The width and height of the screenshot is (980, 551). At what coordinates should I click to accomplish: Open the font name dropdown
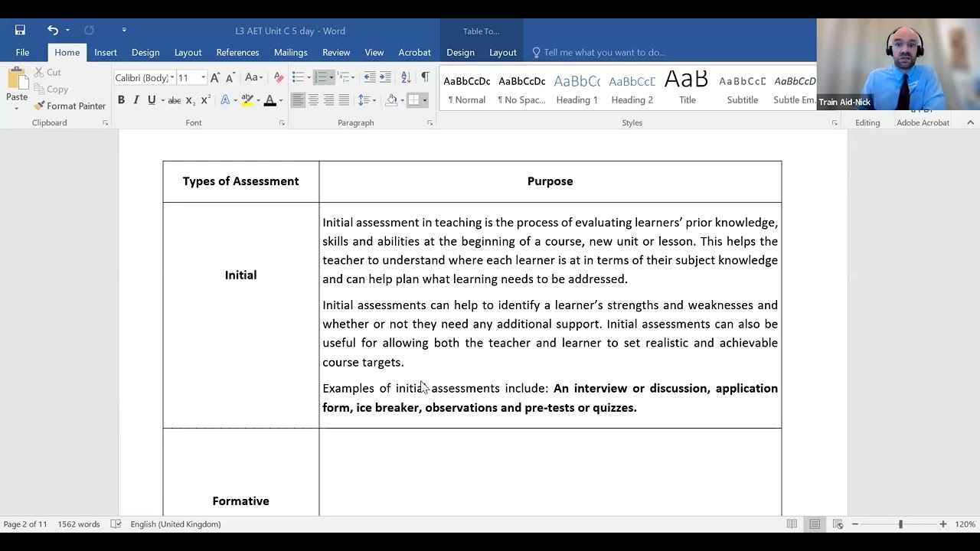(171, 77)
